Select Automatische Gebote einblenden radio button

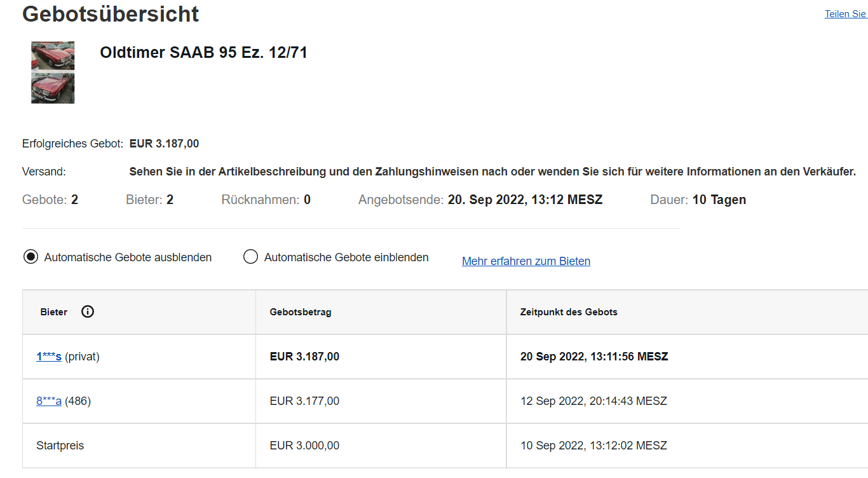[x=250, y=257]
